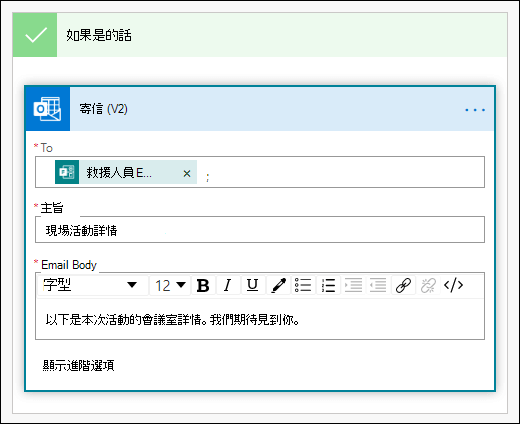Toggle bold formatting in Email Body
This screenshot has height=424, width=520.
point(203,285)
